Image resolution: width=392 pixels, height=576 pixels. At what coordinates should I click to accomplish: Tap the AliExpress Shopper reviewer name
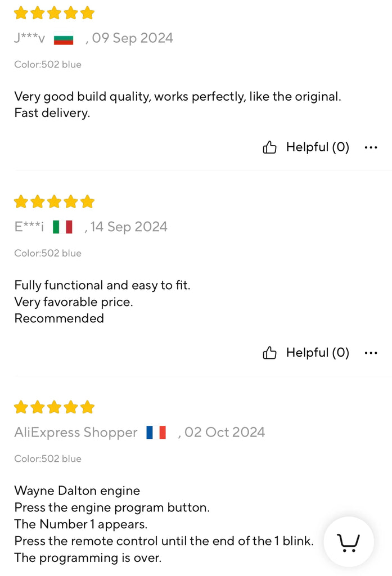pyautogui.click(x=76, y=433)
